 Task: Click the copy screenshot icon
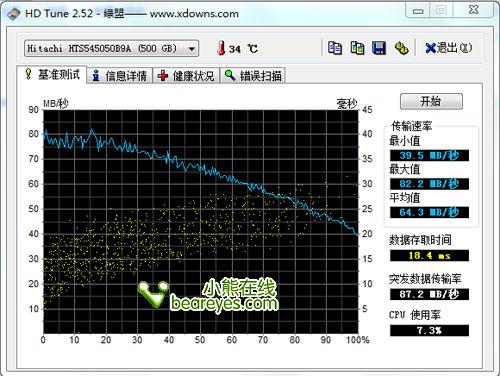pyautogui.click(x=357, y=48)
